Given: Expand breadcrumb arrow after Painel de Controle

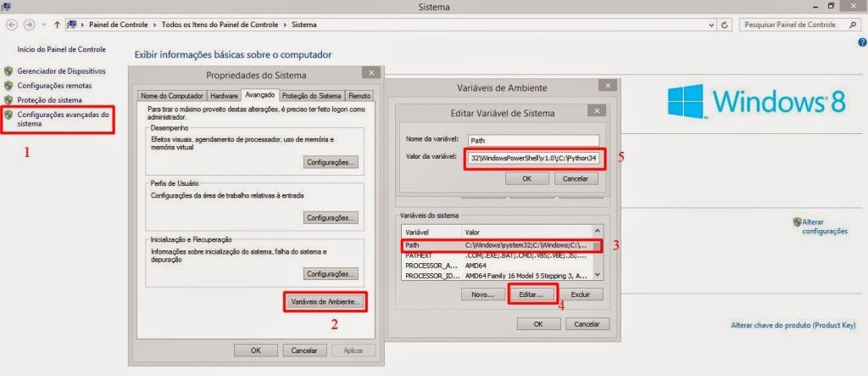Looking at the screenshot, I should [155, 25].
